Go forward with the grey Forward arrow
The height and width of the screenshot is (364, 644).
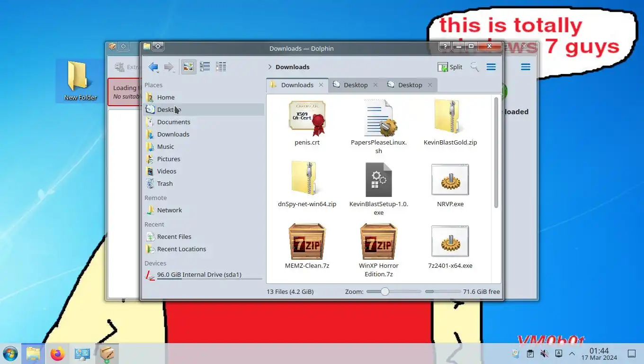click(169, 67)
